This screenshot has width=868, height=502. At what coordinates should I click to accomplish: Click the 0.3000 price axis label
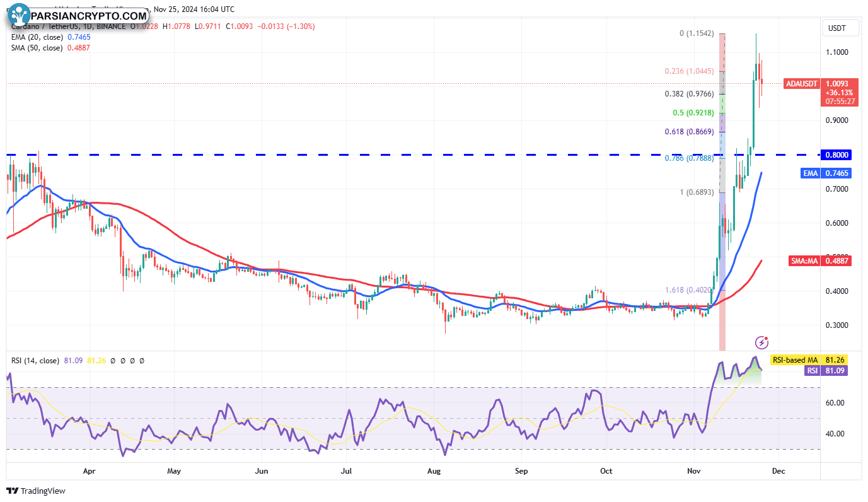838,325
